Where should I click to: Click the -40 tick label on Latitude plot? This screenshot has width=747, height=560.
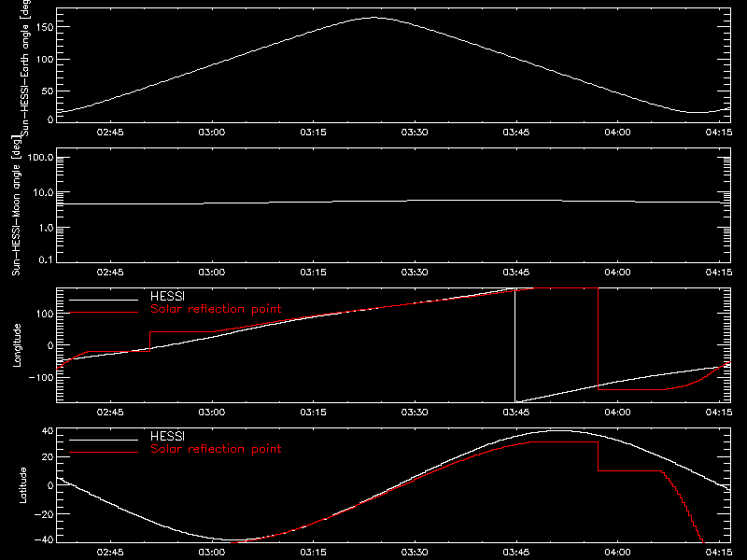coord(44,540)
